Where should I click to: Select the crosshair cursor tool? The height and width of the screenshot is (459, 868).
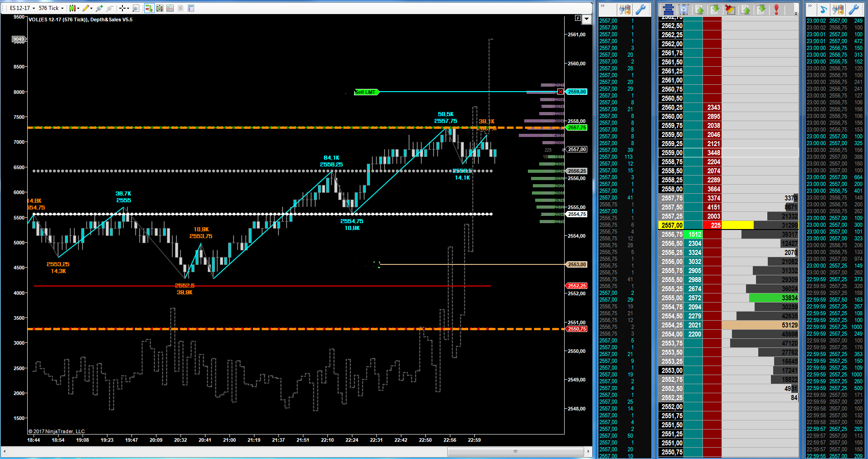122,8
